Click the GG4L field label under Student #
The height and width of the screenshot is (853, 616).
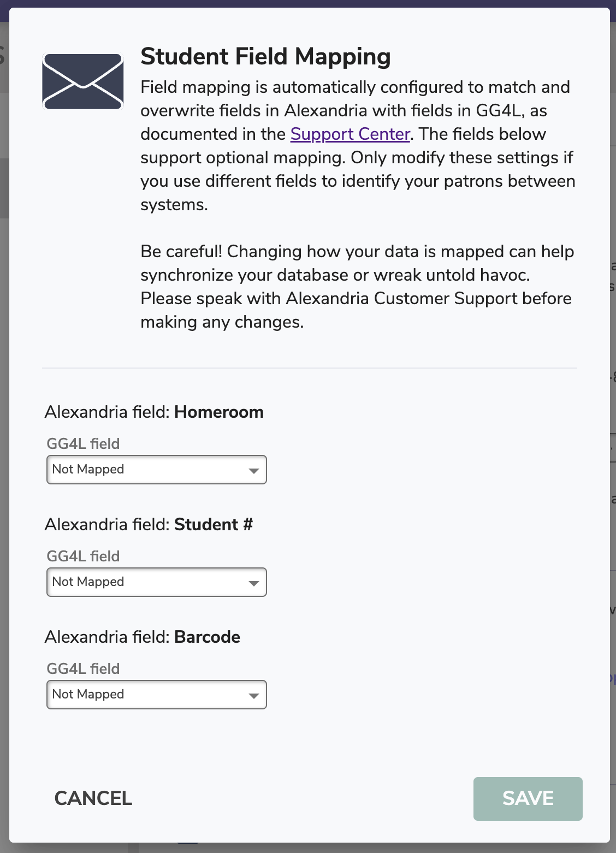click(x=83, y=556)
